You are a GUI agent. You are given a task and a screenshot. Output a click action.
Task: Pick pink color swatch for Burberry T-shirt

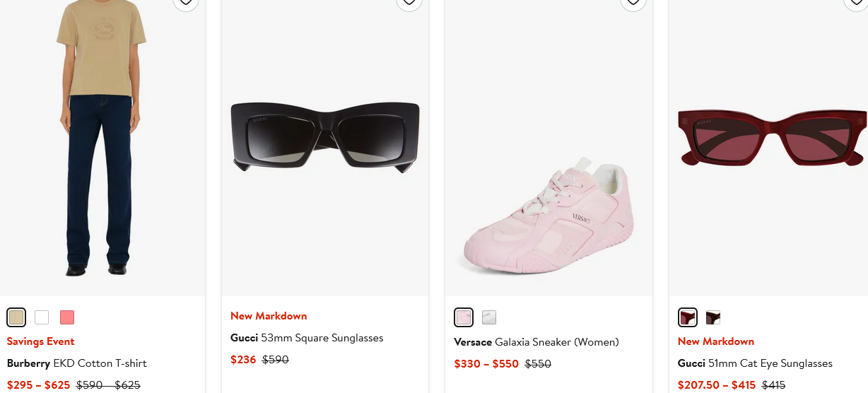coord(67,317)
